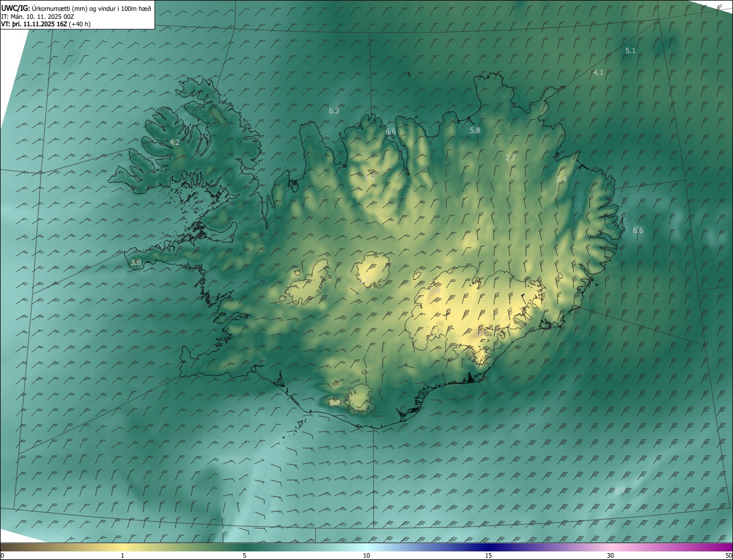Select the '50' tick on the color scale
The height and width of the screenshot is (560, 733).
pyautogui.click(x=728, y=556)
